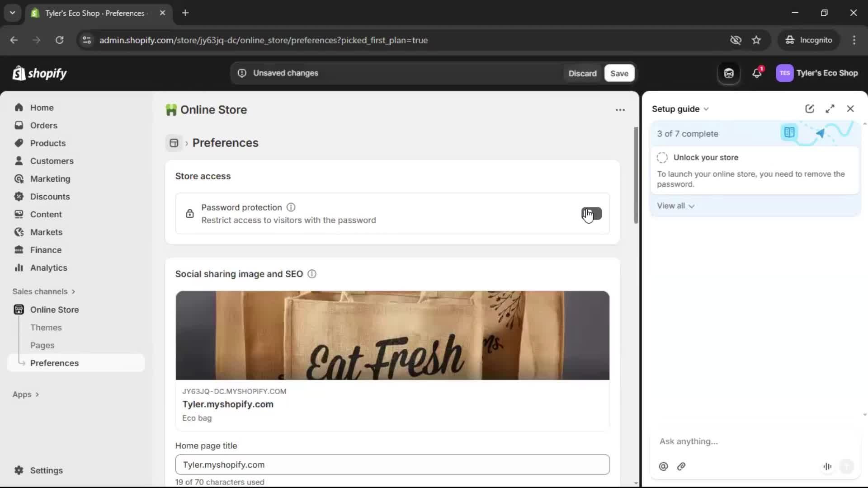The height and width of the screenshot is (488, 868).
Task: Select the Products sidebar icon
Action: point(19,143)
